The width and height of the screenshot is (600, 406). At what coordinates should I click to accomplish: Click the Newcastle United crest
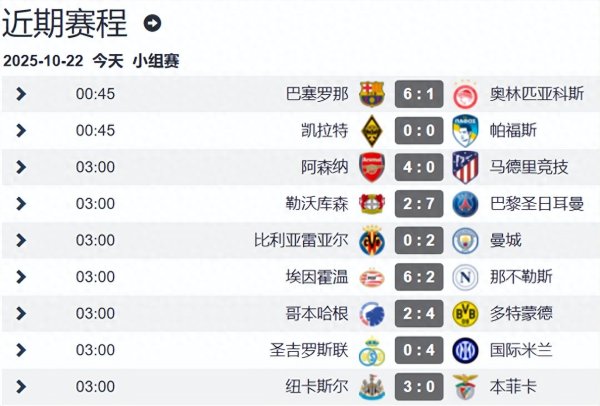(372, 386)
